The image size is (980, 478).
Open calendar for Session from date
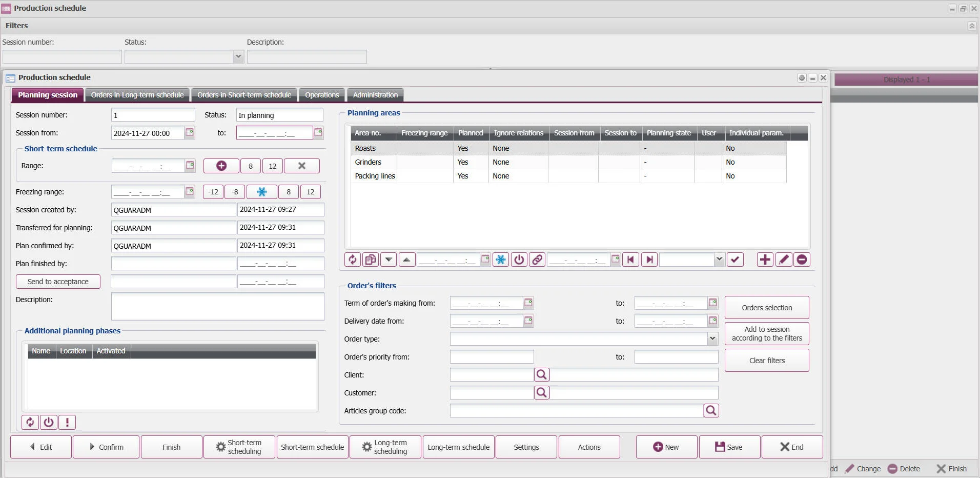190,132
